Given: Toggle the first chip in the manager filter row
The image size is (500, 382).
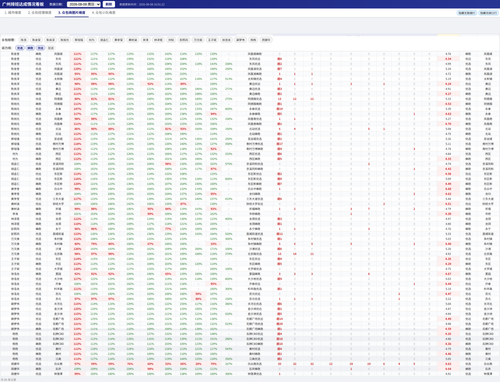Looking at the screenshot, I should click(23, 40).
